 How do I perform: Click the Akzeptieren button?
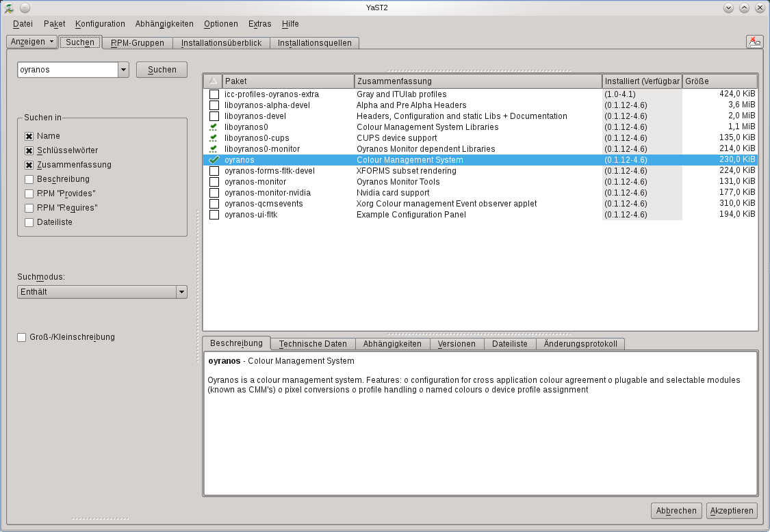tap(732, 511)
